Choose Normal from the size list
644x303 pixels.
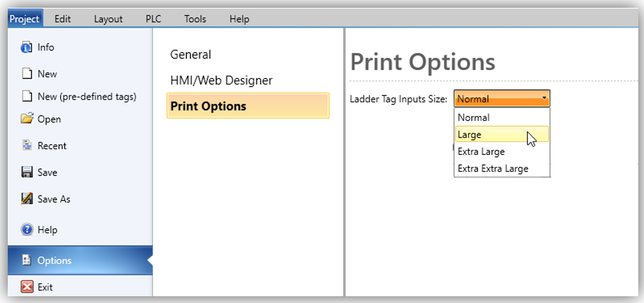[502, 117]
